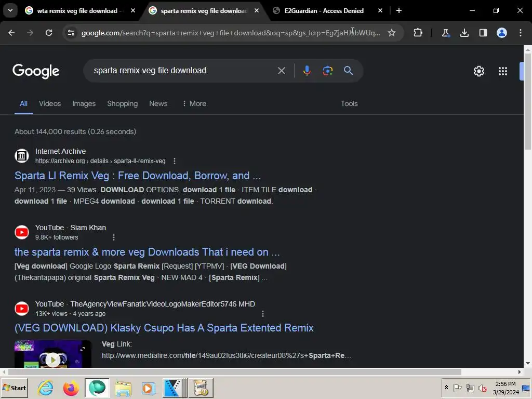
Task: Search by image with Google Lens
Action: pyautogui.click(x=327, y=71)
